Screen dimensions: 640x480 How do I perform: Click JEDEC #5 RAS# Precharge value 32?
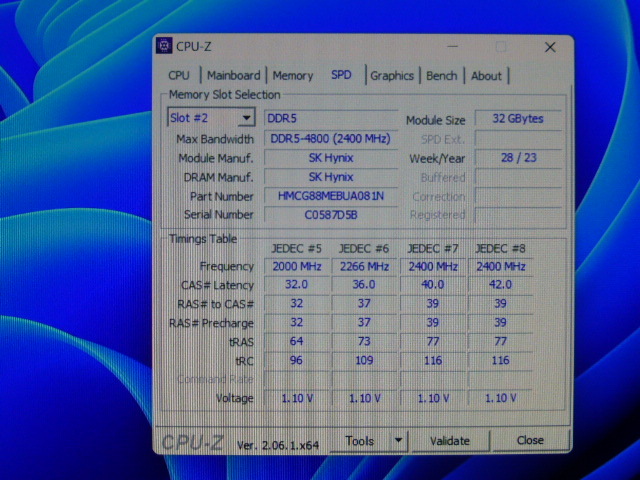coord(297,322)
